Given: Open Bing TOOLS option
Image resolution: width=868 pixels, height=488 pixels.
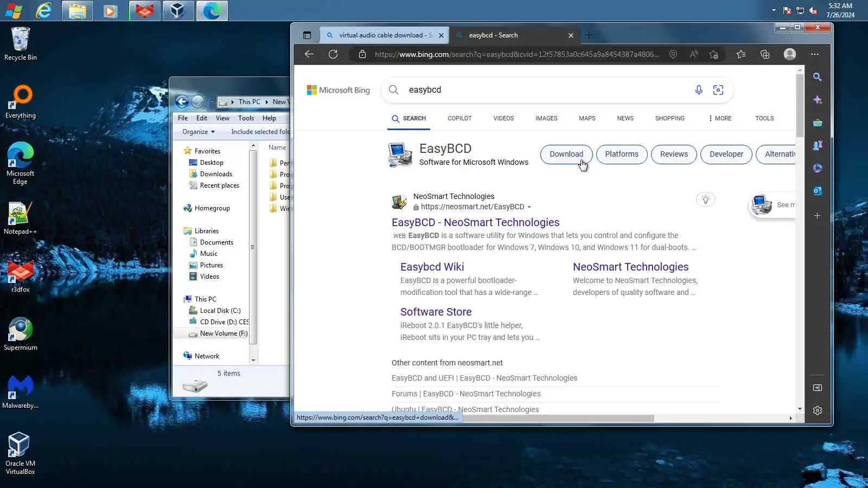Looking at the screenshot, I should [x=764, y=118].
